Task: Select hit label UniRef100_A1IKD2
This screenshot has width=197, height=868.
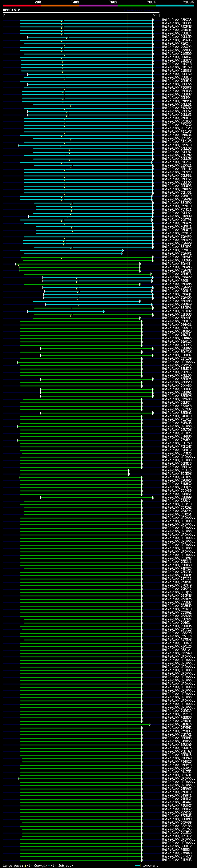Action: [177, 311]
